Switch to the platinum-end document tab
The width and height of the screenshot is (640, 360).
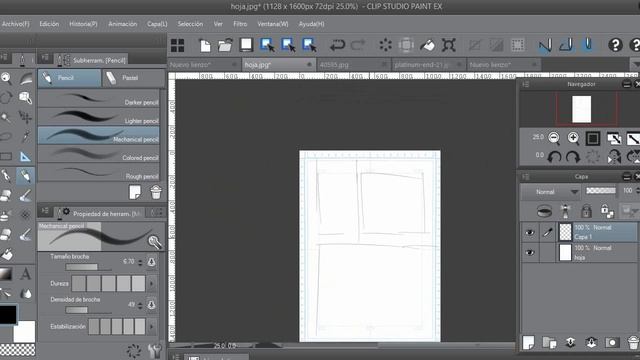pos(428,64)
